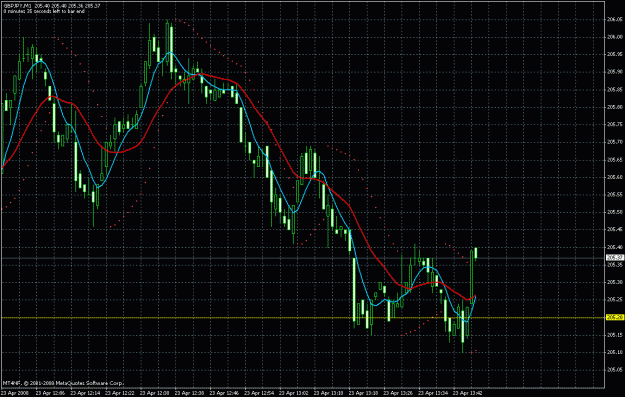
Task: Click the '23 Apr 13:02' time axis label
Action: (293, 393)
